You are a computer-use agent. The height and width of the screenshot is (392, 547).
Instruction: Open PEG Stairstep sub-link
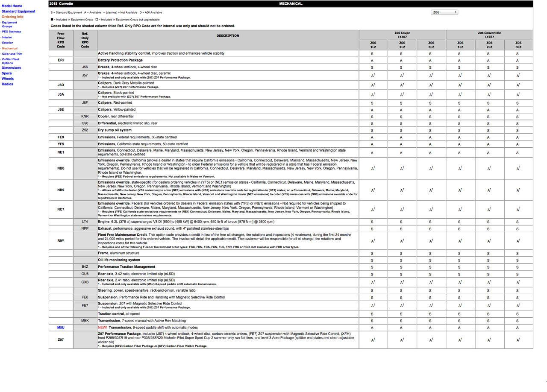[x=11, y=32]
